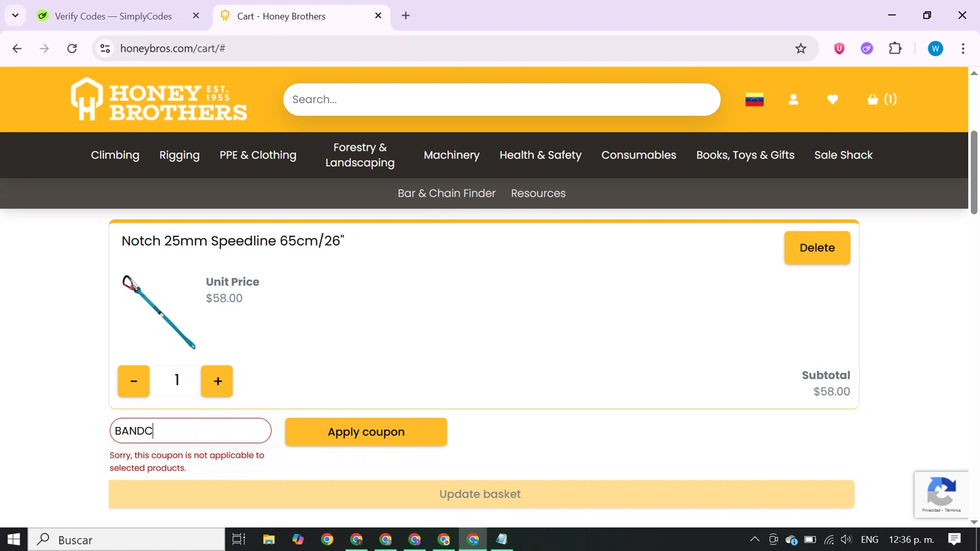Open the browser Extensions puzzle icon
The image size is (980, 551).
click(895, 48)
